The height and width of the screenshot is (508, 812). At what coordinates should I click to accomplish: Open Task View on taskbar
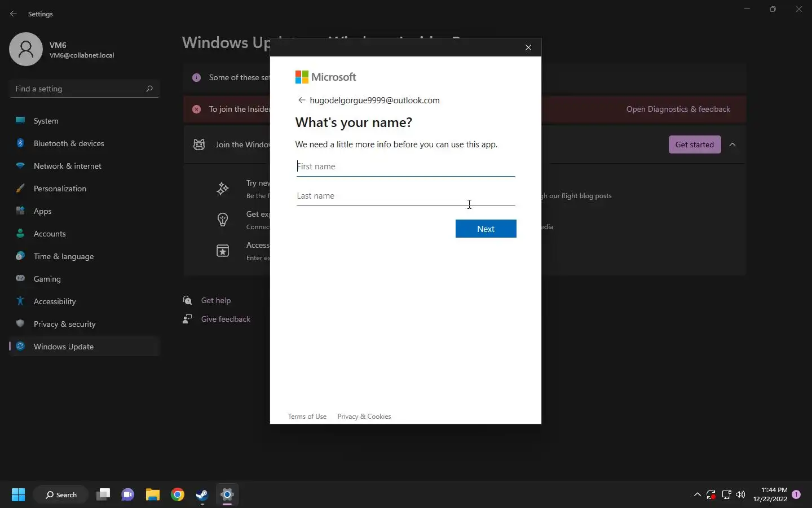(x=103, y=495)
